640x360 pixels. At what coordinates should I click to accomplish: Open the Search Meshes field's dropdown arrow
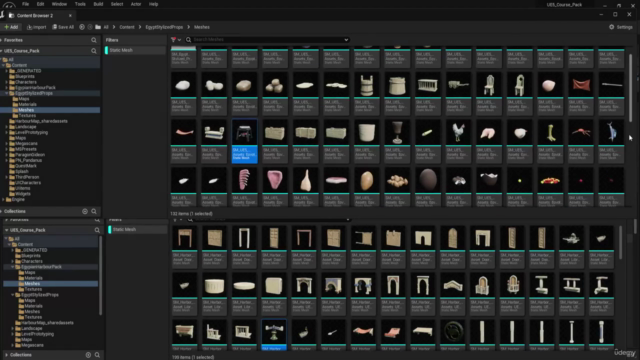(x=346, y=40)
